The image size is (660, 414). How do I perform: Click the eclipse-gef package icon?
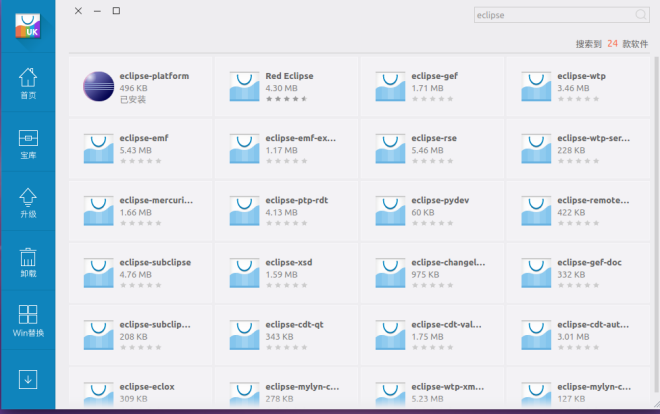390,87
